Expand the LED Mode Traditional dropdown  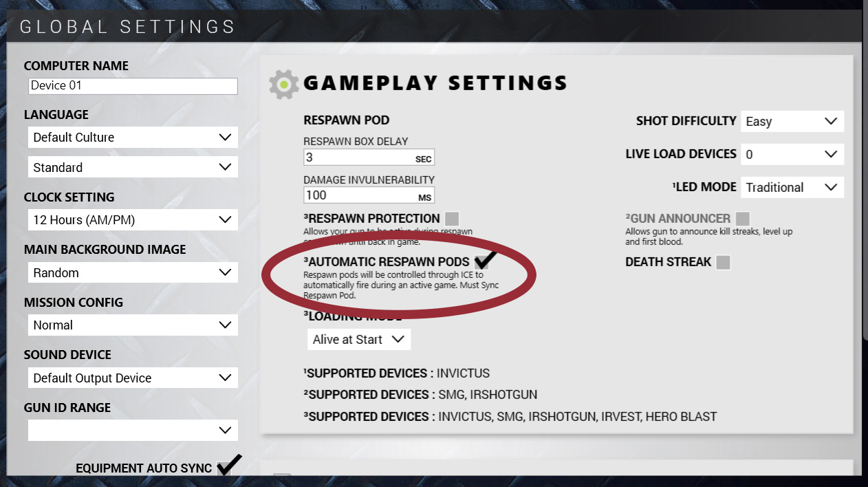click(792, 187)
